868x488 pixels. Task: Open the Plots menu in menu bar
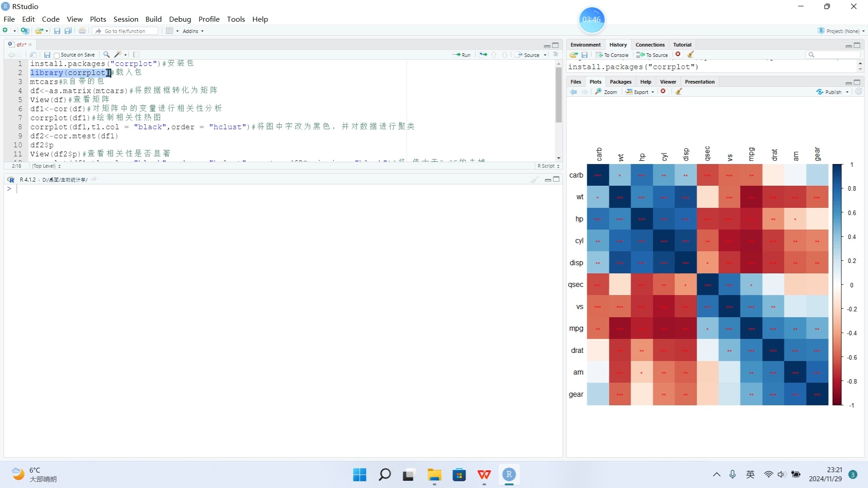[x=97, y=19]
